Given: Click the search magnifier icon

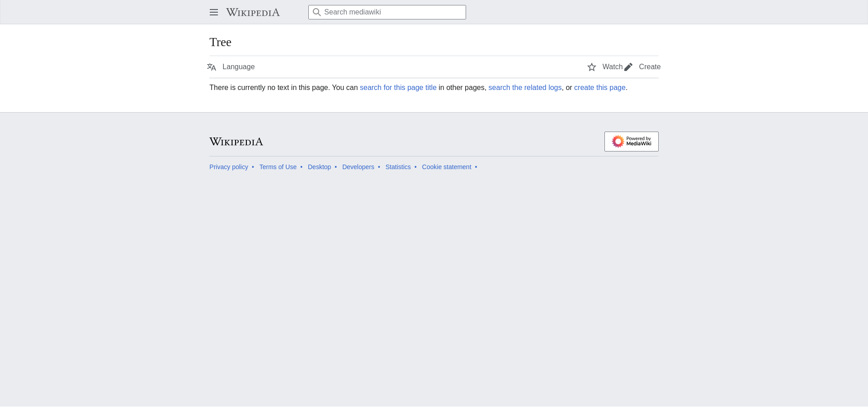Looking at the screenshot, I should [317, 12].
